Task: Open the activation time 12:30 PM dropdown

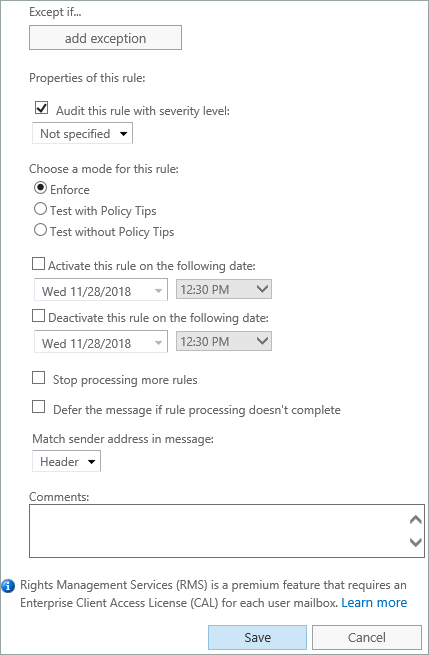Action: point(224,289)
